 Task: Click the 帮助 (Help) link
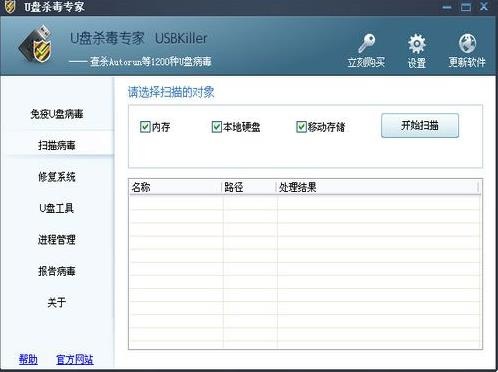[28, 359]
